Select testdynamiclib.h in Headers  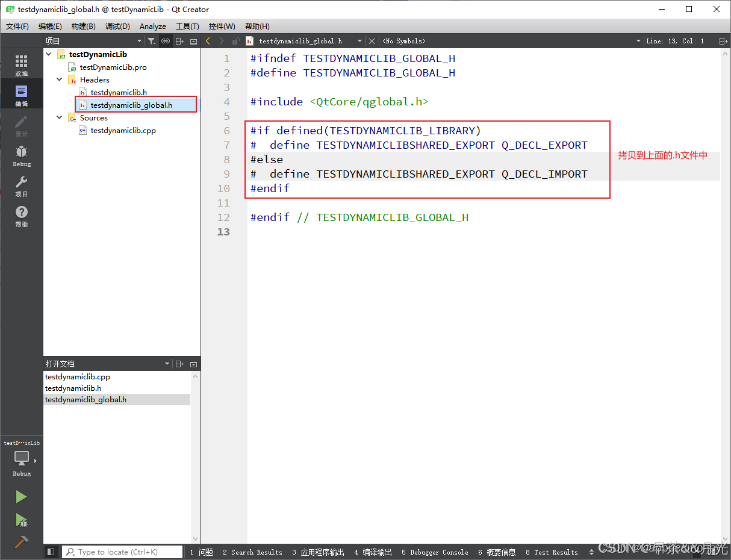[x=119, y=92]
